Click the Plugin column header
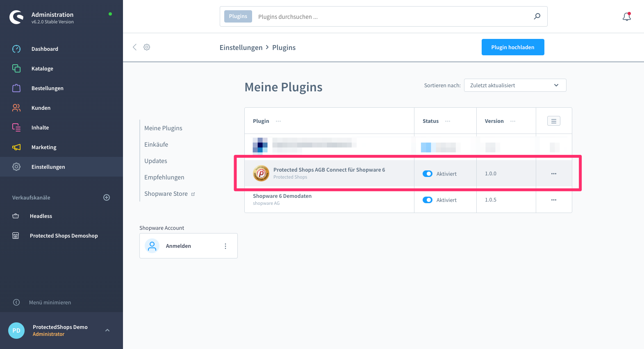Viewport: 644px width, 349px height. (261, 121)
